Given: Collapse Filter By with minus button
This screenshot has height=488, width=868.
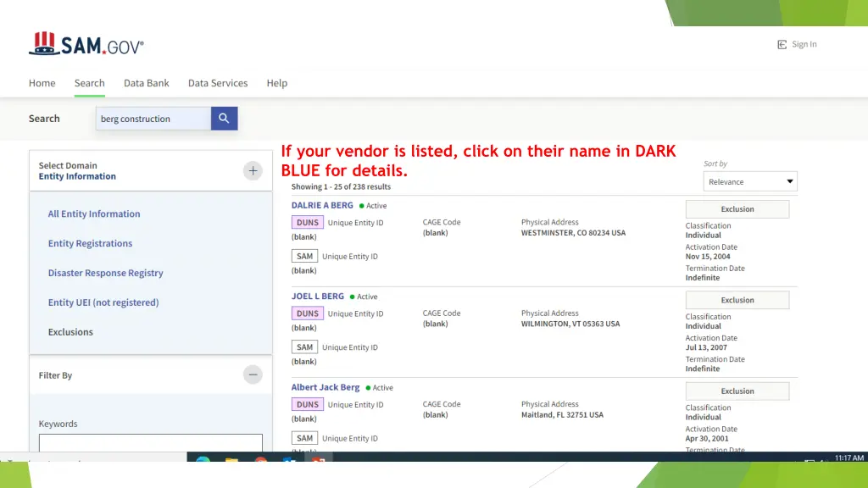Looking at the screenshot, I should pos(253,374).
